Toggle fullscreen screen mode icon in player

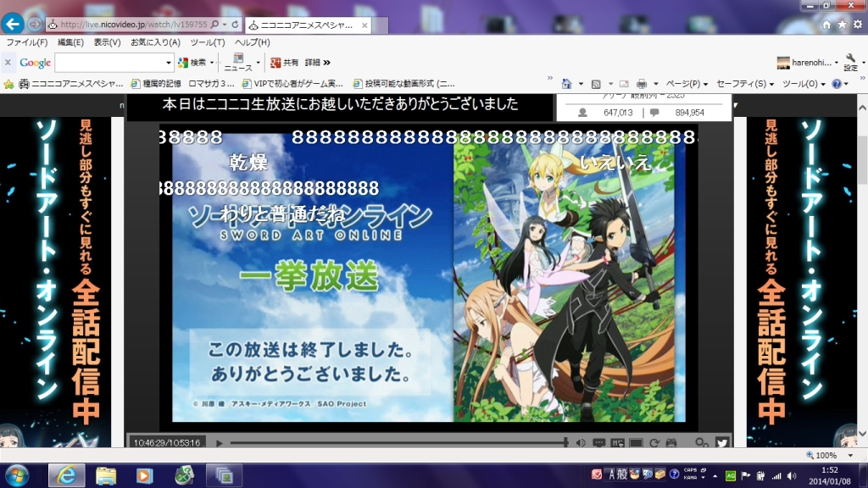(x=636, y=442)
